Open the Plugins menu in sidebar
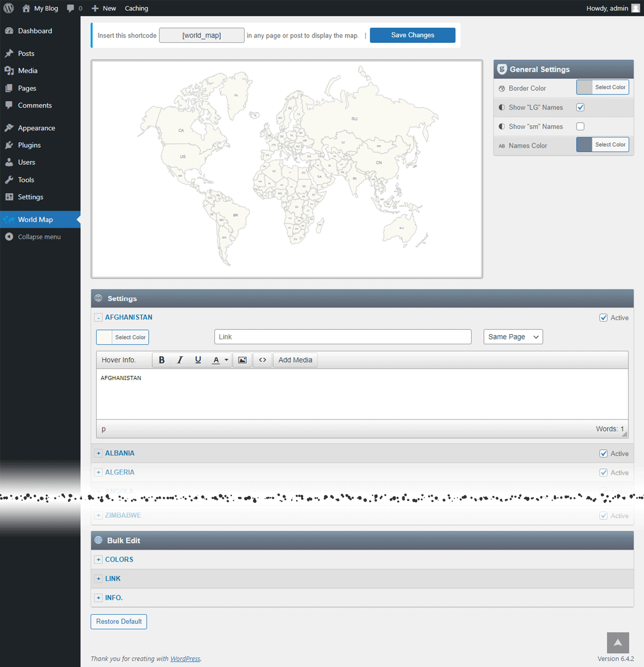Screen dimensions: 644x667 (x=29, y=145)
